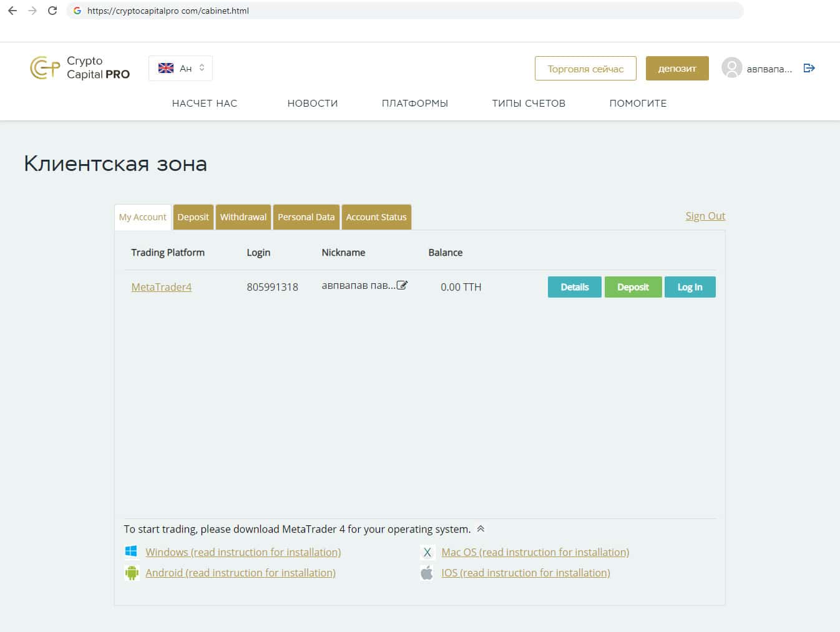This screenshot has height=632, width=840.
Task: Click the Apple iOS icon
Action: pos(427,573)
